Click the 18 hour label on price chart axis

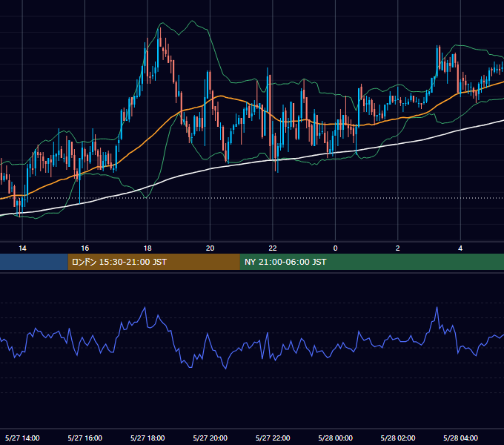[x=147, y=248]
